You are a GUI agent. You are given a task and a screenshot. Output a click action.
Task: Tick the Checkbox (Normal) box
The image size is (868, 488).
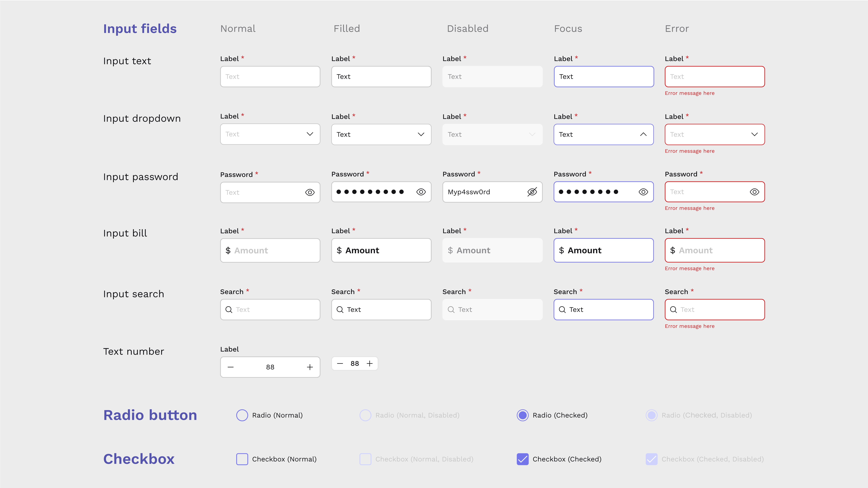(242, 459)
